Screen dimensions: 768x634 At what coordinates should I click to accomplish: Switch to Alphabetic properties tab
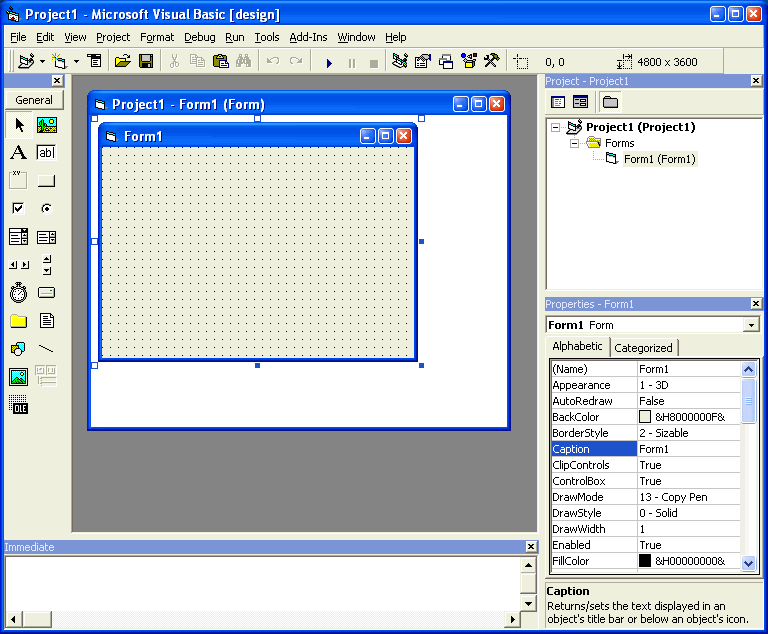point(577,346)
